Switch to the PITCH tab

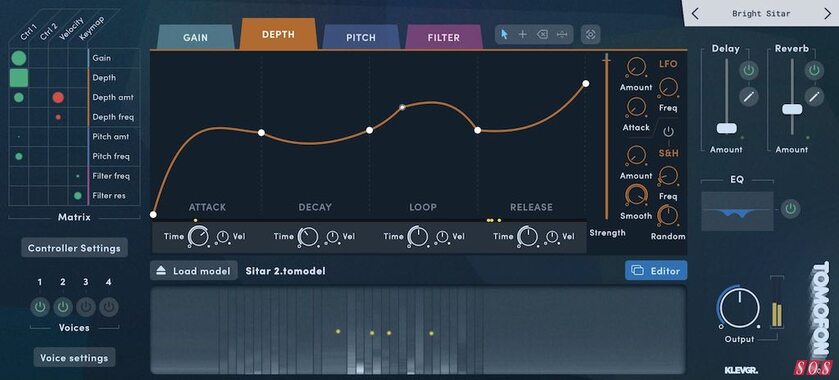361,37
